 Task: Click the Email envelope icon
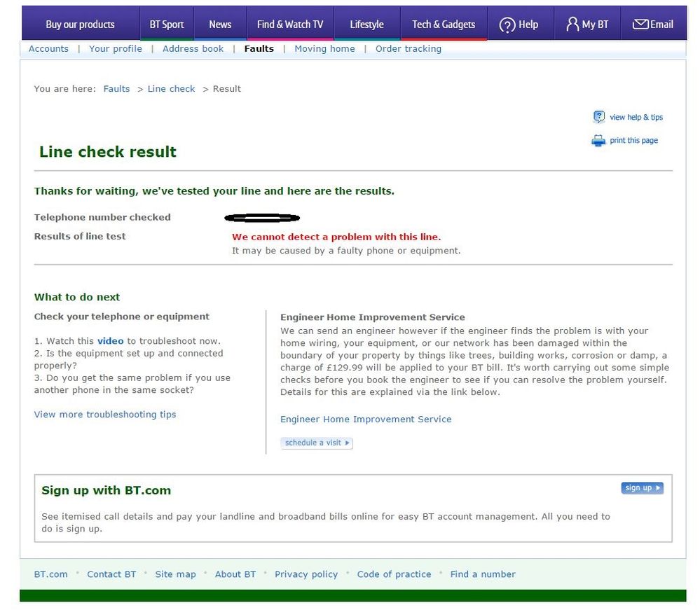640,24
